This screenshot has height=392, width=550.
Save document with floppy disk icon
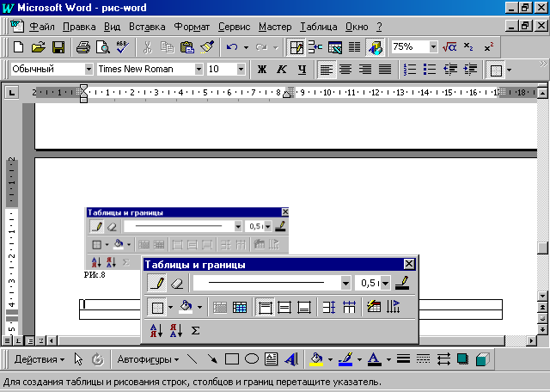tap(58, 47)
